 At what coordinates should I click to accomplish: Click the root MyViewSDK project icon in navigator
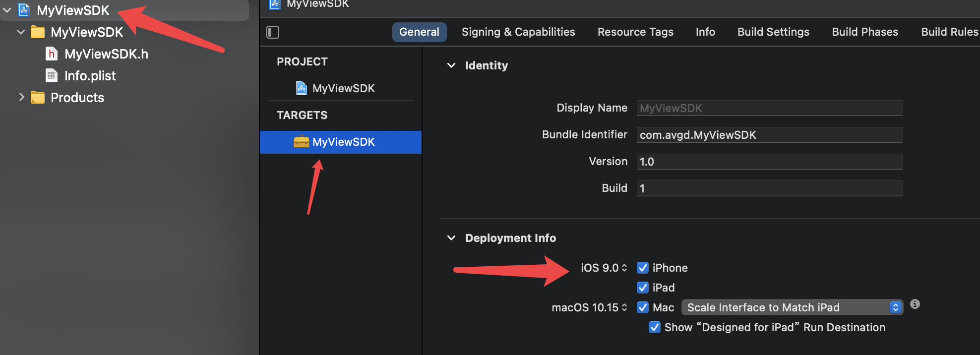(24, 10)
